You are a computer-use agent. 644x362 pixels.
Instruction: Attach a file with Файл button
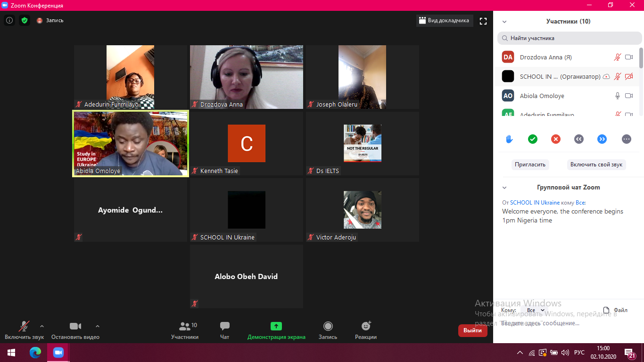[616, 310]
